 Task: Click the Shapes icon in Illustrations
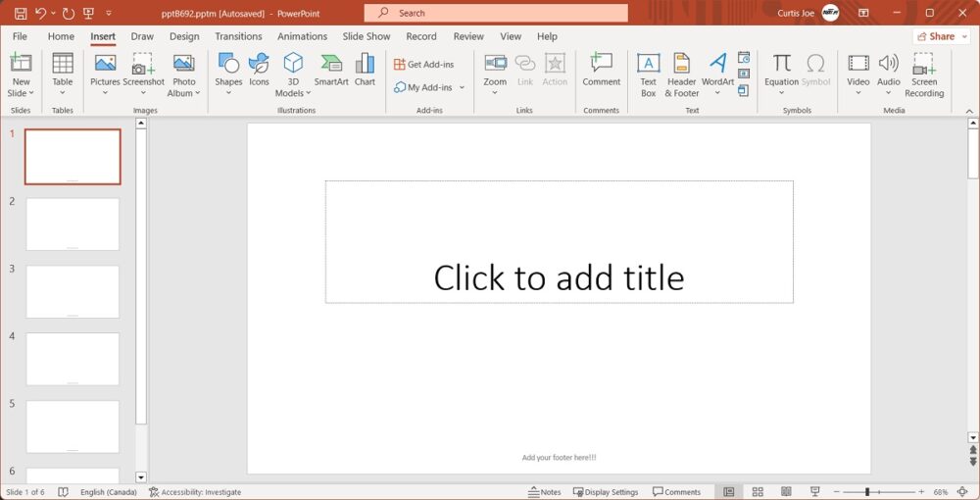[x=228, y=70]
